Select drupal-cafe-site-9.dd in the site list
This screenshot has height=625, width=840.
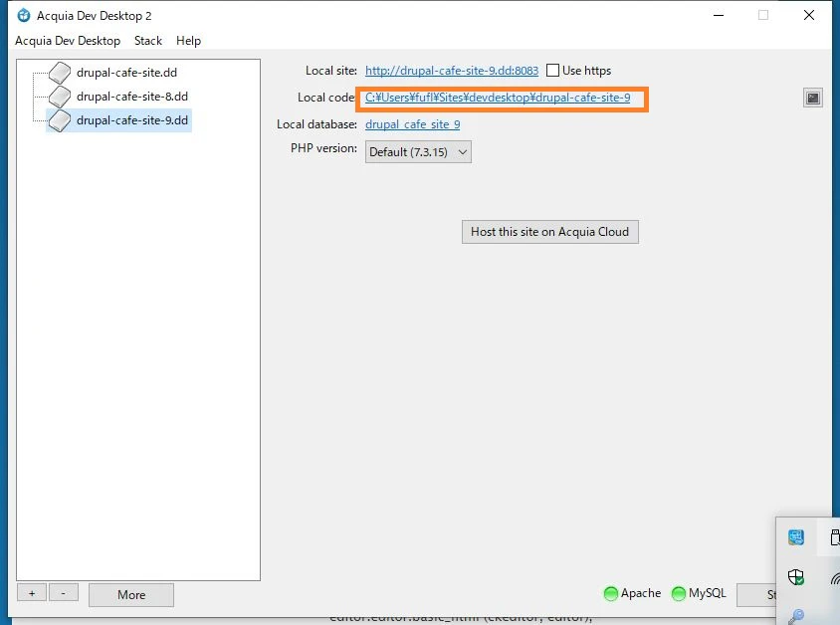coord(132,120)
